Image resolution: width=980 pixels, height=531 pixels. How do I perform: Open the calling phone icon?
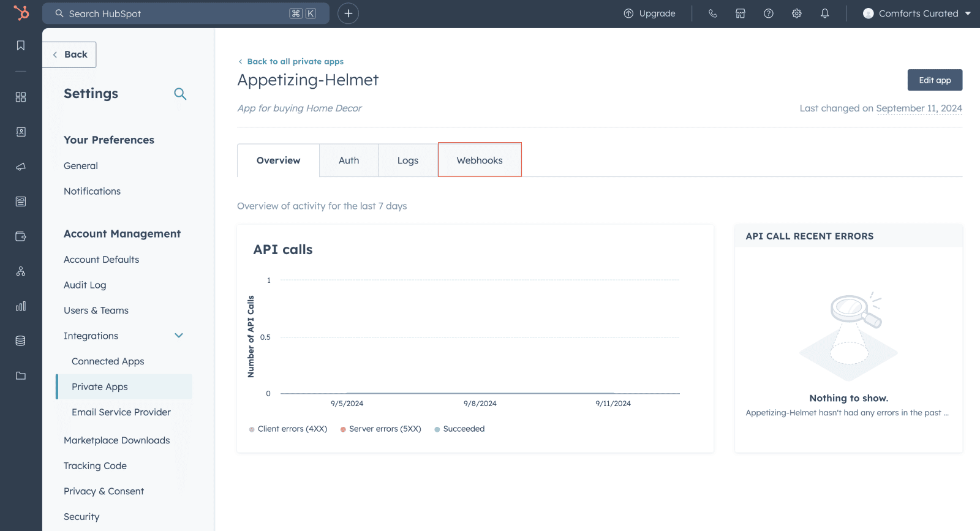[x=712, y=13]
